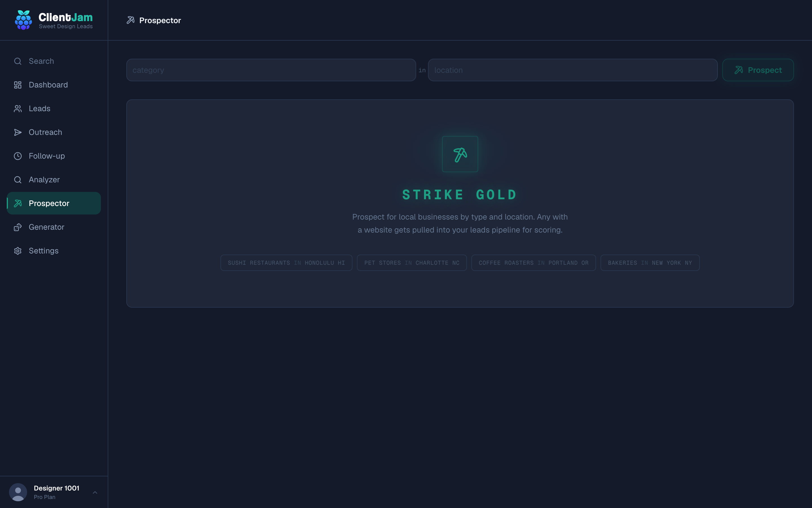Click the Designer 1001 name label

pyautogui.click(x=56, y=488)
